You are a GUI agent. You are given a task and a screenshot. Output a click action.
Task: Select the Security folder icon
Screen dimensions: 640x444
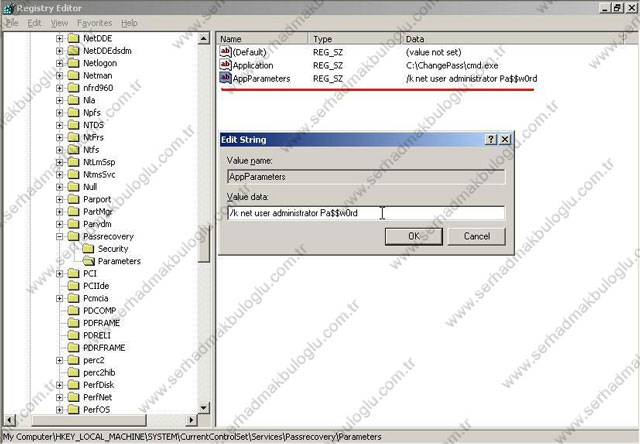point(89,249)
